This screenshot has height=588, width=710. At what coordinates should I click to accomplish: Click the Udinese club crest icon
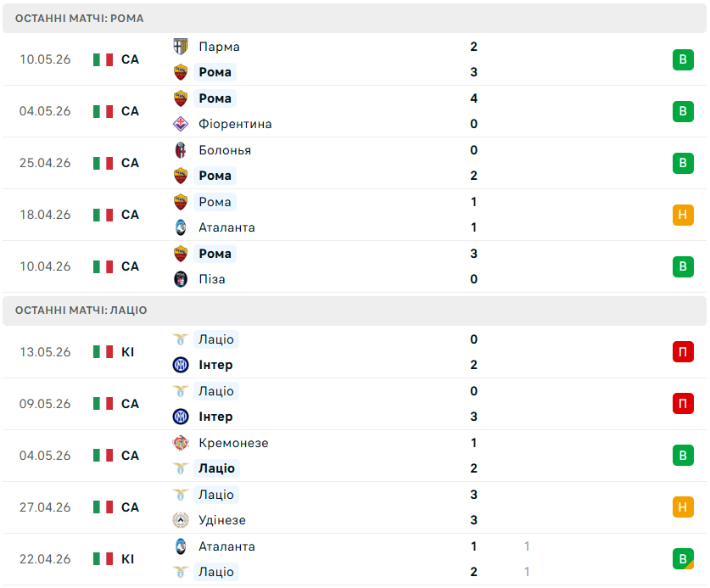click(181, 520)
